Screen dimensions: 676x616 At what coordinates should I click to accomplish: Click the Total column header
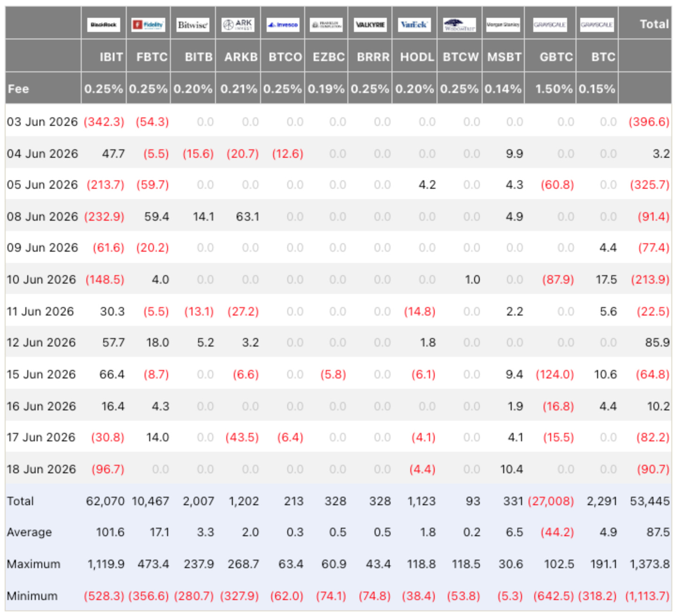tap(654, 24)
